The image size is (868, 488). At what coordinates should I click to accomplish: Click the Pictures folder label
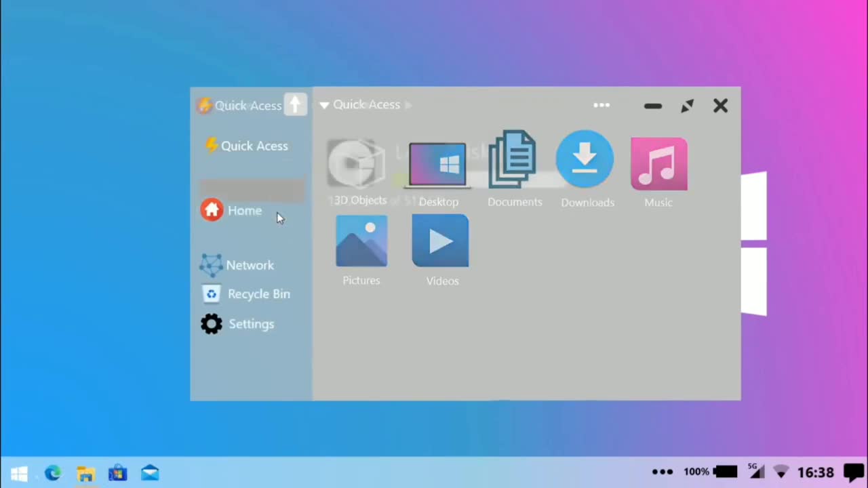click(x=361, y=281)
